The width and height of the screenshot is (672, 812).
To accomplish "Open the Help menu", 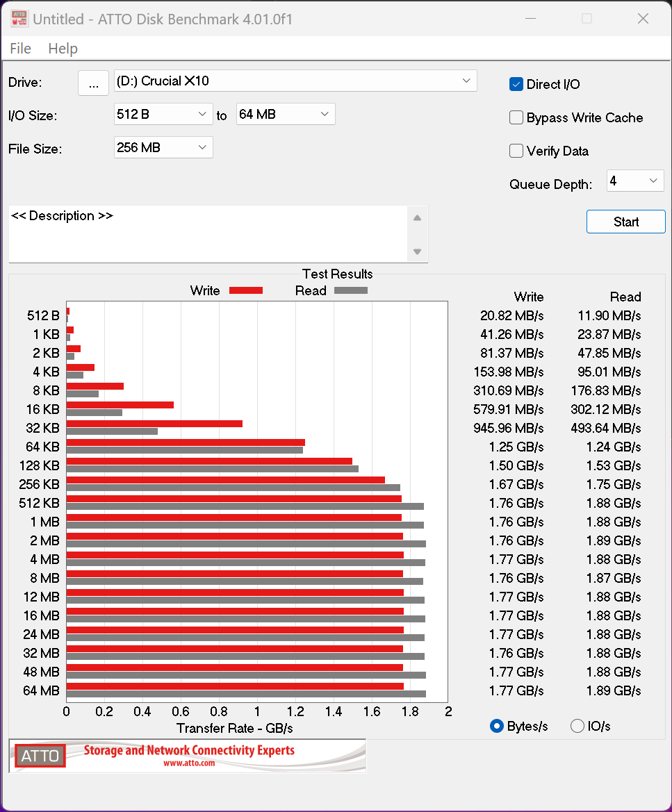I will (63, 49).
